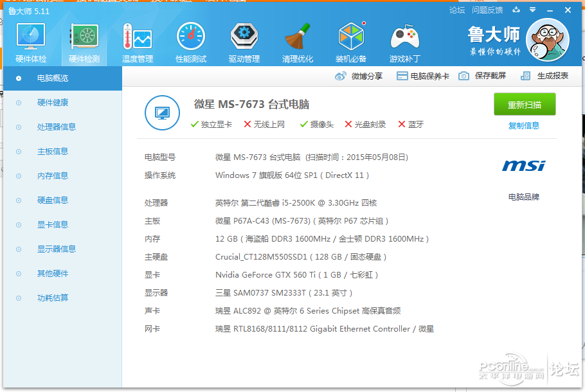Image resolution: width=585 pixels, height=392 pixels.
Task: Click the 电脑型号 field label
Action: pos(160,157)
